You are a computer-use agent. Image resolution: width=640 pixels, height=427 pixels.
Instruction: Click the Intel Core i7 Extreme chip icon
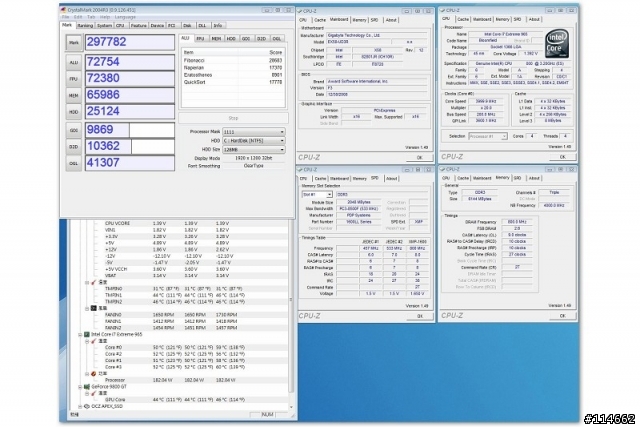[x=87, y=334]
